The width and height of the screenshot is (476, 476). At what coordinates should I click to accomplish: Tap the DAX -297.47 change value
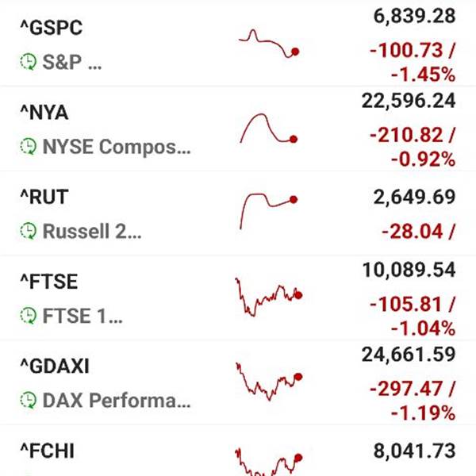pyautogui.click(x=406, y=389)
